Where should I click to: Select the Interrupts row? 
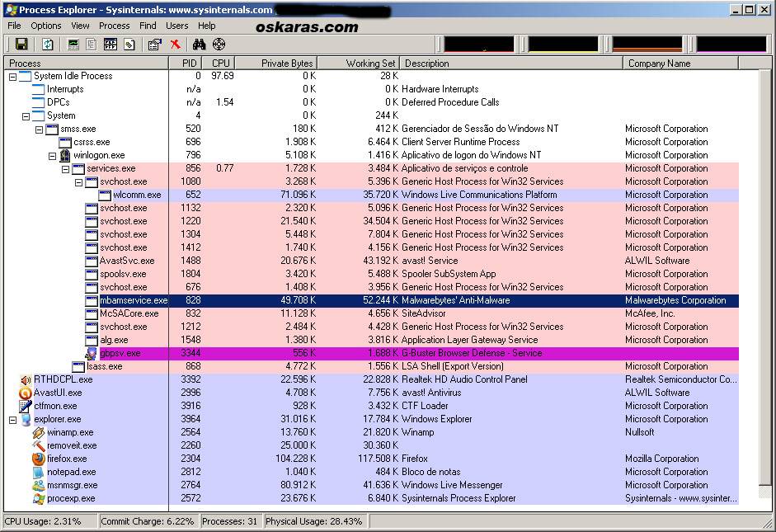coord(372,89)
